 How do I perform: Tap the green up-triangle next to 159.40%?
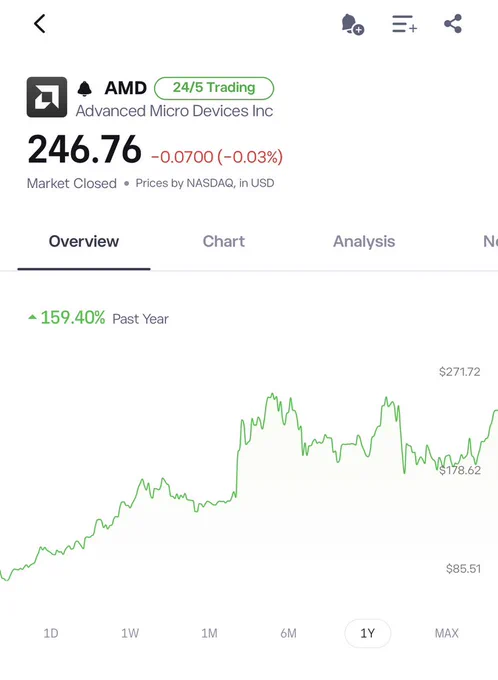[x=32, y=317]
